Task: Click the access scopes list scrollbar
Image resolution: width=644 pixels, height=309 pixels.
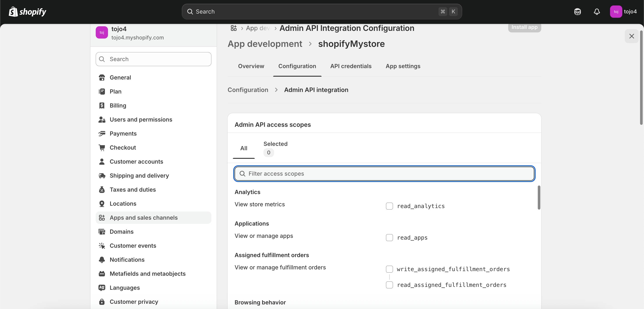Action: click(539, 198)
